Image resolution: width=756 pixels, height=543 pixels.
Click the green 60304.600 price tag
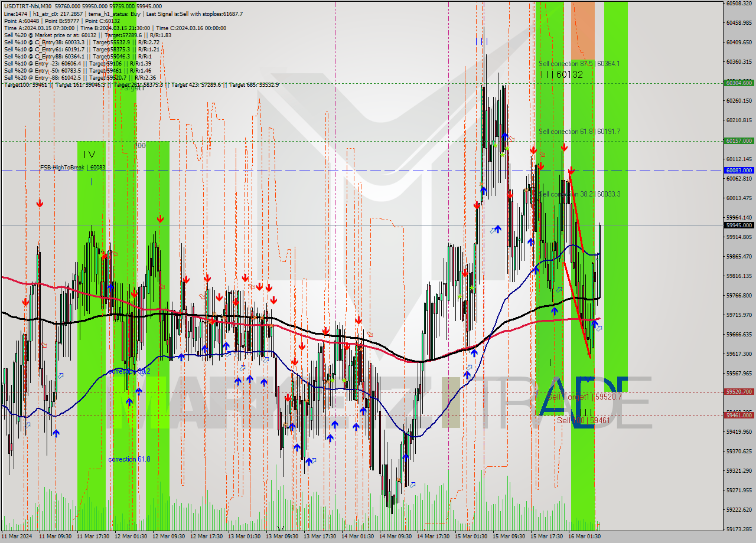pyautogui.click(x=739, y=83)
